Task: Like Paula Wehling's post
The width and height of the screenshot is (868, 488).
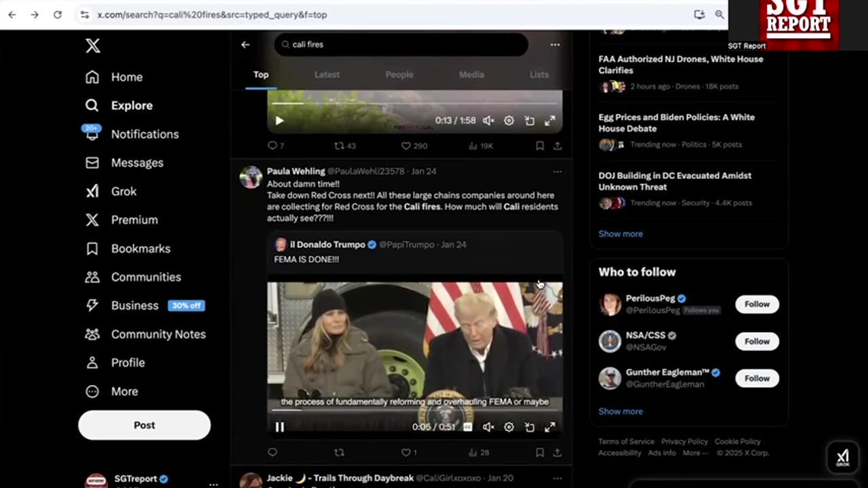Action: (409, 452)
